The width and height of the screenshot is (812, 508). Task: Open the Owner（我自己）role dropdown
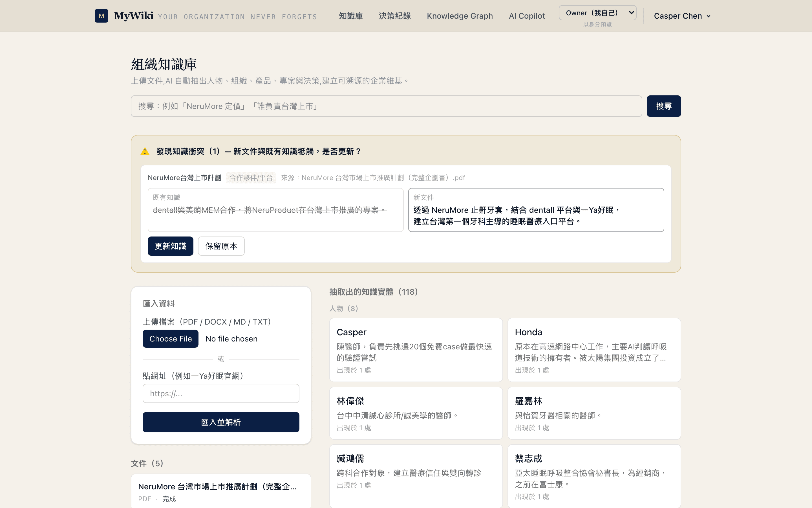pyautogui.click(x=598, y=13)
